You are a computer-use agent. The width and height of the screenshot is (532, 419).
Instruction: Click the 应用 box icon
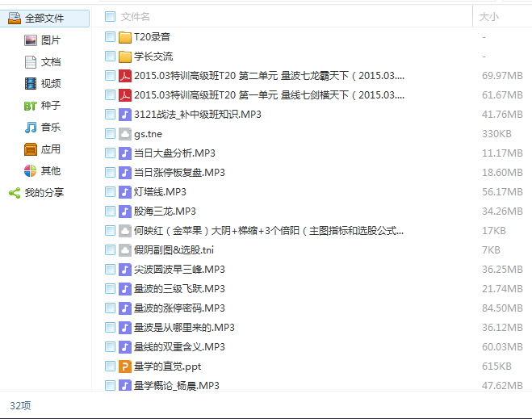[31, 149]
